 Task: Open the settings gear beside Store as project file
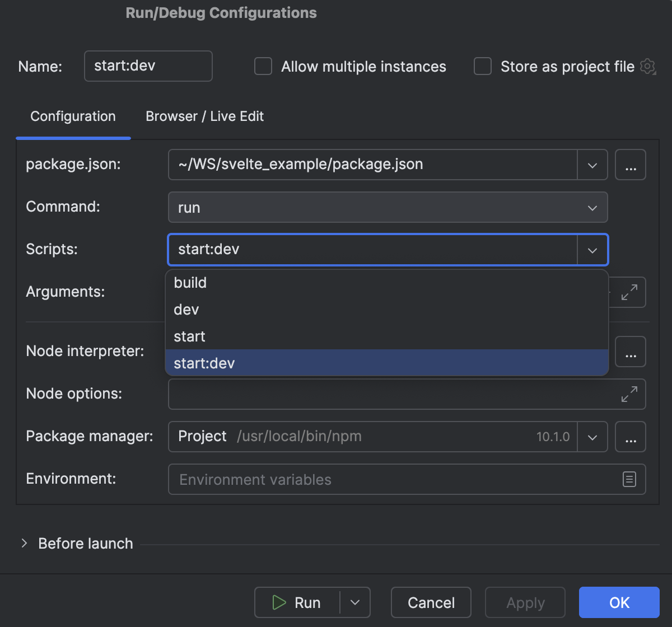click(647, 66)
